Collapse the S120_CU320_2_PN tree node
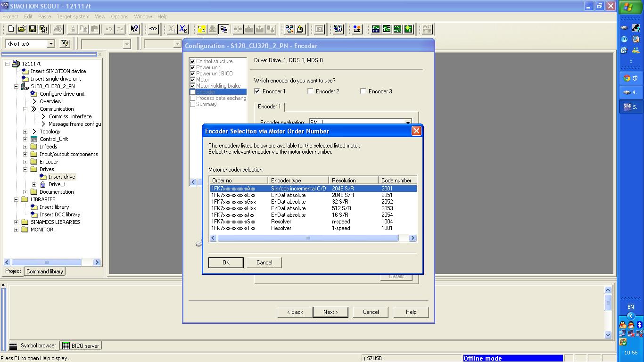The width and height of the screenshot is (644, 362). [x=17, y=86]
